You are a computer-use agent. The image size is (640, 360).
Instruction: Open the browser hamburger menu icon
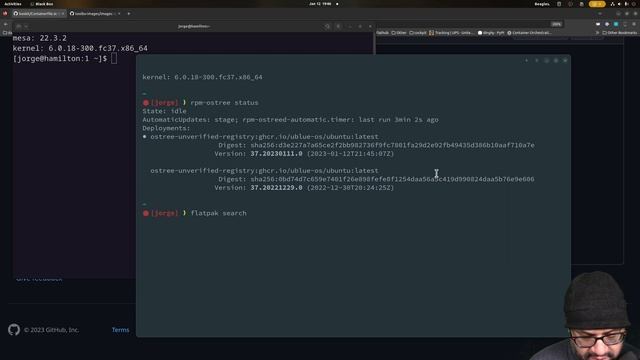click(634, 24)
